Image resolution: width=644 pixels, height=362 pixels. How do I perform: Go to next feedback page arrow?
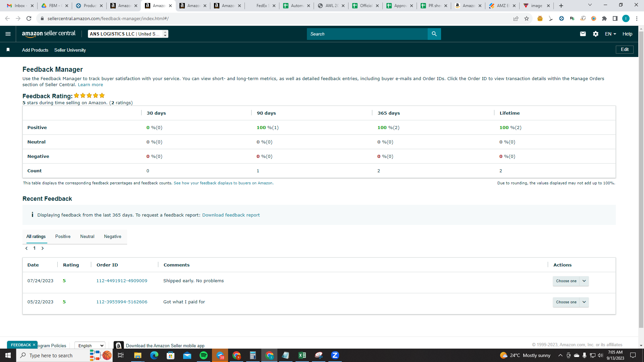(x=43, y=248)
